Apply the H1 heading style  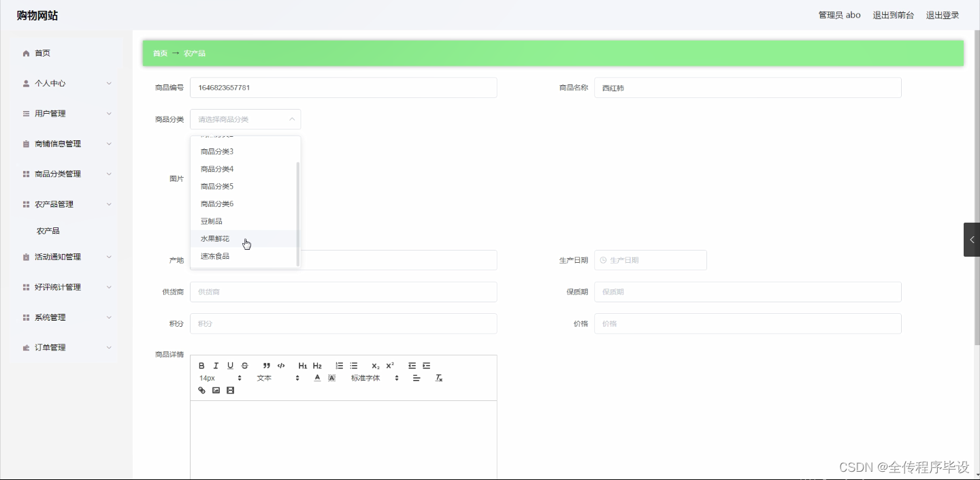pos(302,366)
